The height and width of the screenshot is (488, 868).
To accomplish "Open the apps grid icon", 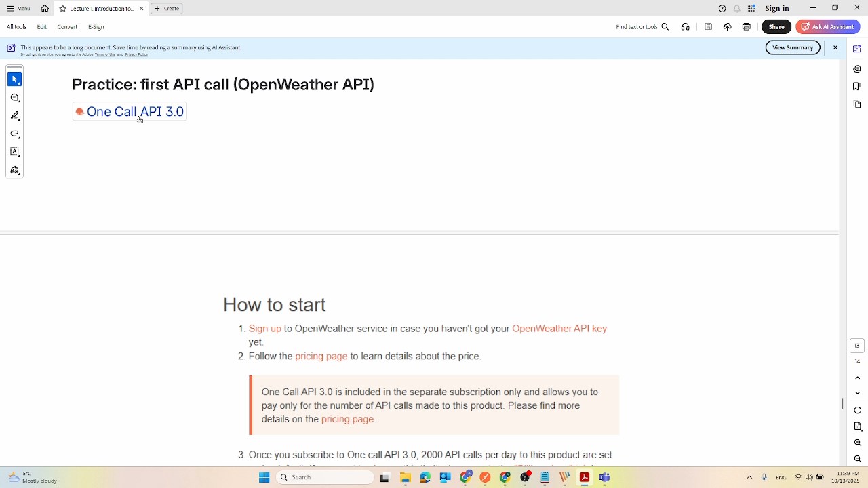I will 752,9.
